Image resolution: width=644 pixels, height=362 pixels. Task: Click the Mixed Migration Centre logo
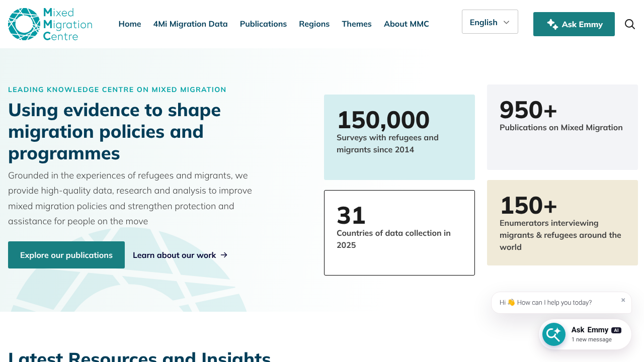point(50,24)
